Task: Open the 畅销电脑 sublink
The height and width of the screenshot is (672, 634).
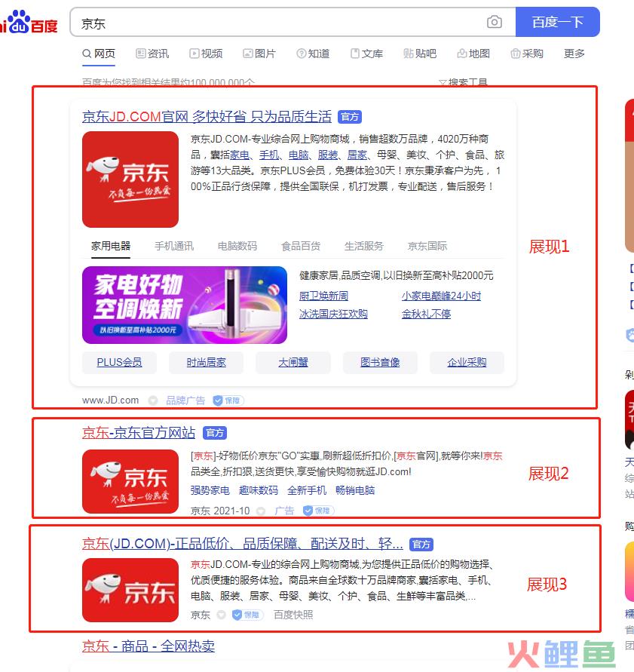Action: [x=355, y=490]
